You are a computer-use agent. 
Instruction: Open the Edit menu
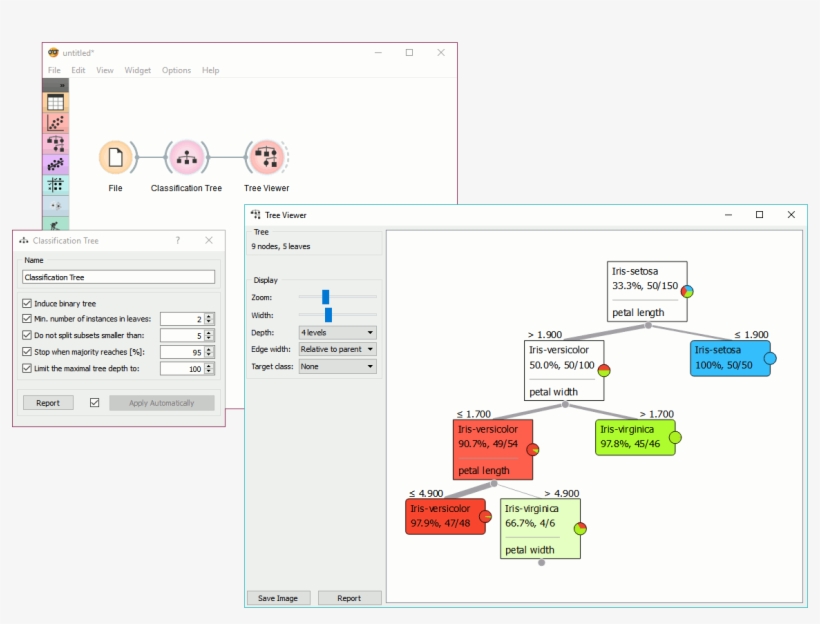pyautogui.click(x=78, y=70)
